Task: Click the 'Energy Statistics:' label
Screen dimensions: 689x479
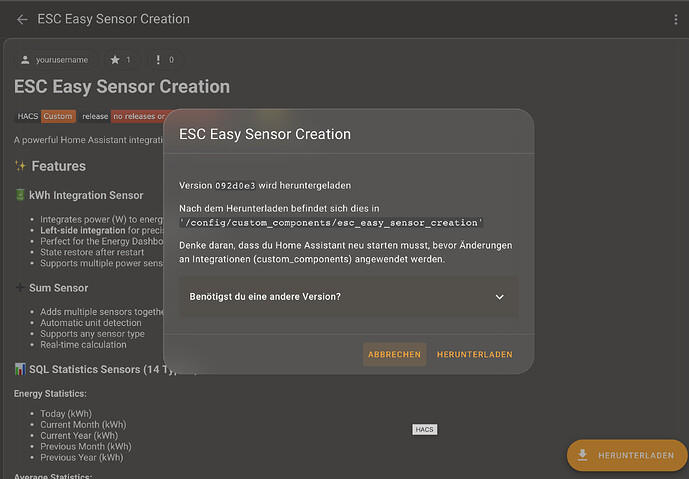Action: coord(50,394)
